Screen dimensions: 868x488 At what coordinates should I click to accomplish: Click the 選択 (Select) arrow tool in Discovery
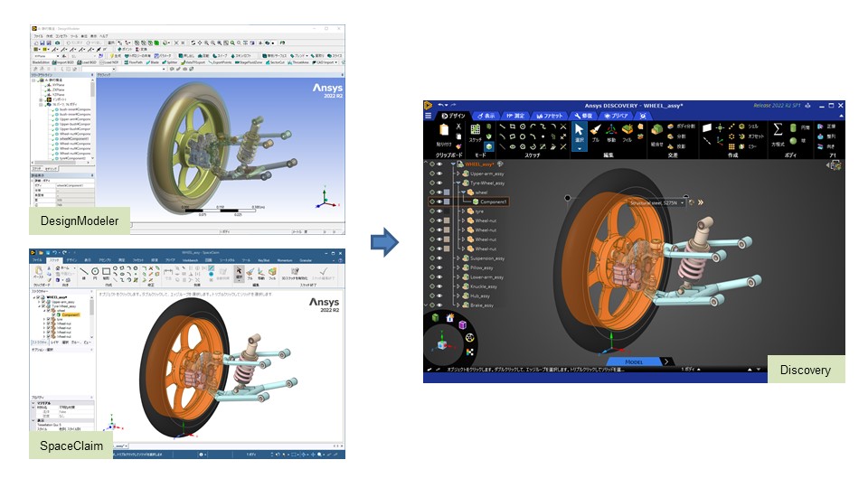click(x=579, y=133)
